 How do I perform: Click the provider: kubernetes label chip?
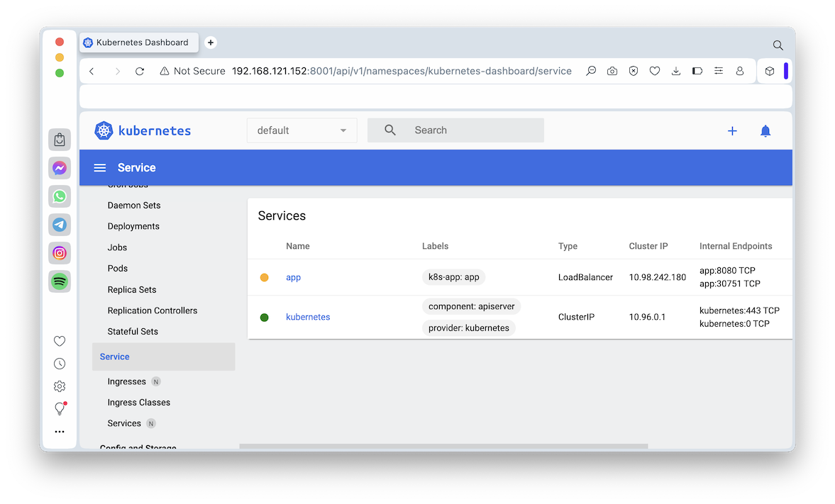click(469, 327)
